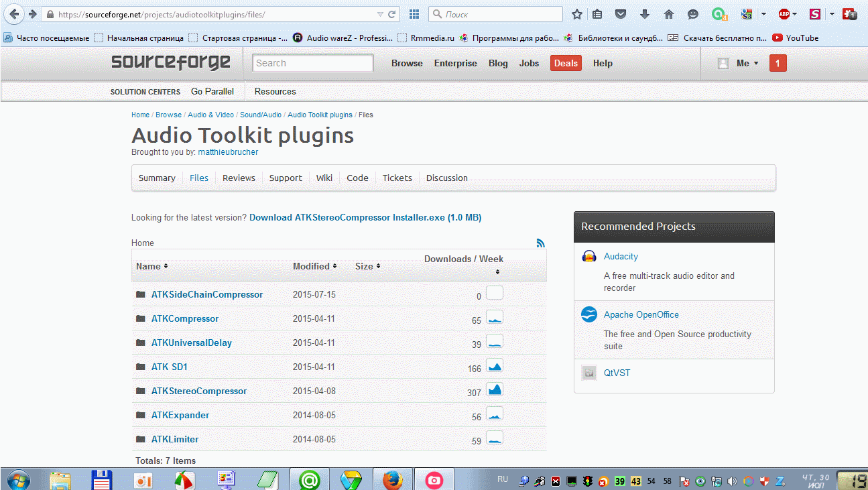Sort files by Name column

click(152, 266)
